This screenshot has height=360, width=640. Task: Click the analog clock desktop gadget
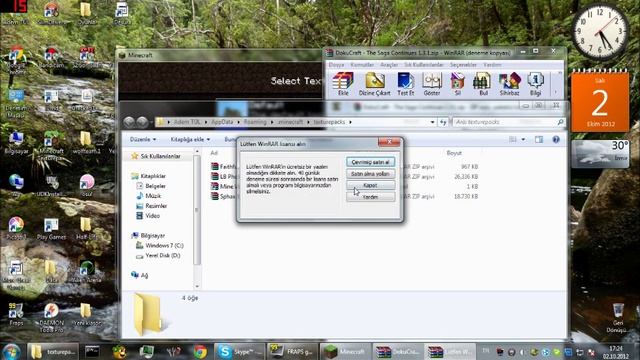600,32
